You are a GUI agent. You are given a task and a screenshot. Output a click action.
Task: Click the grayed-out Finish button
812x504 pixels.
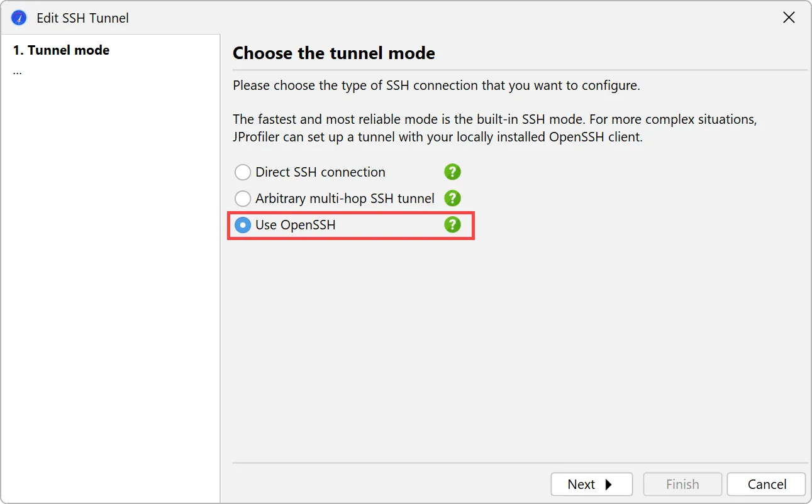pos(682,485)
